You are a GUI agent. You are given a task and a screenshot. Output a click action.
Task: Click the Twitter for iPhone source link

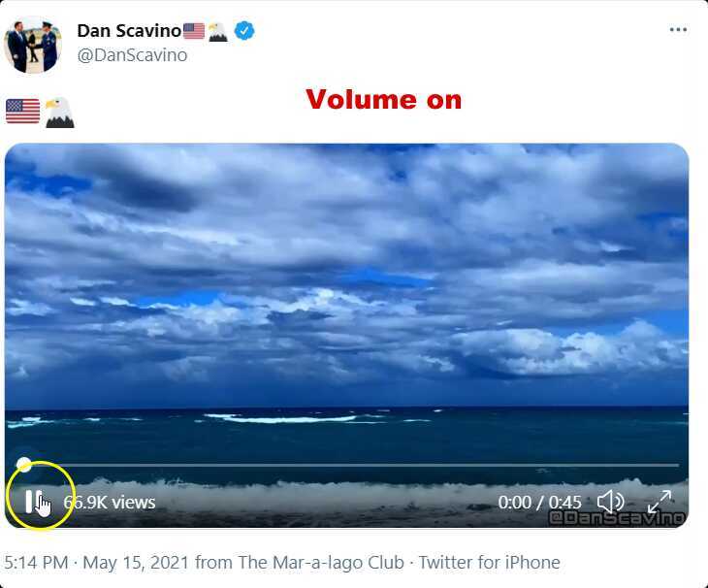490,563
